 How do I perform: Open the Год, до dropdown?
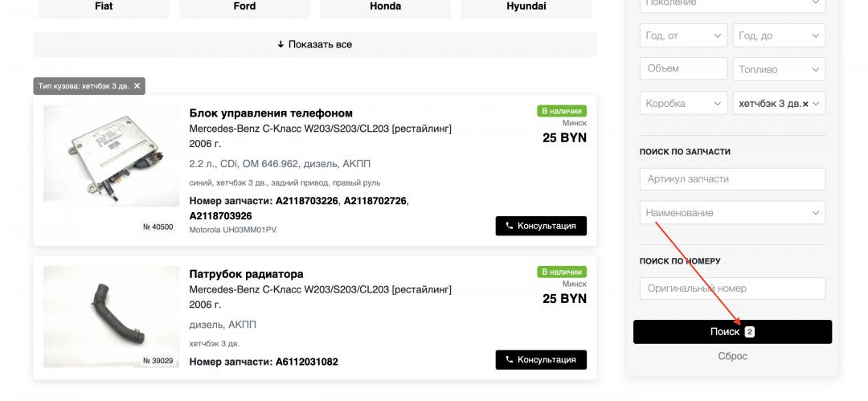[x=779, y=35]
